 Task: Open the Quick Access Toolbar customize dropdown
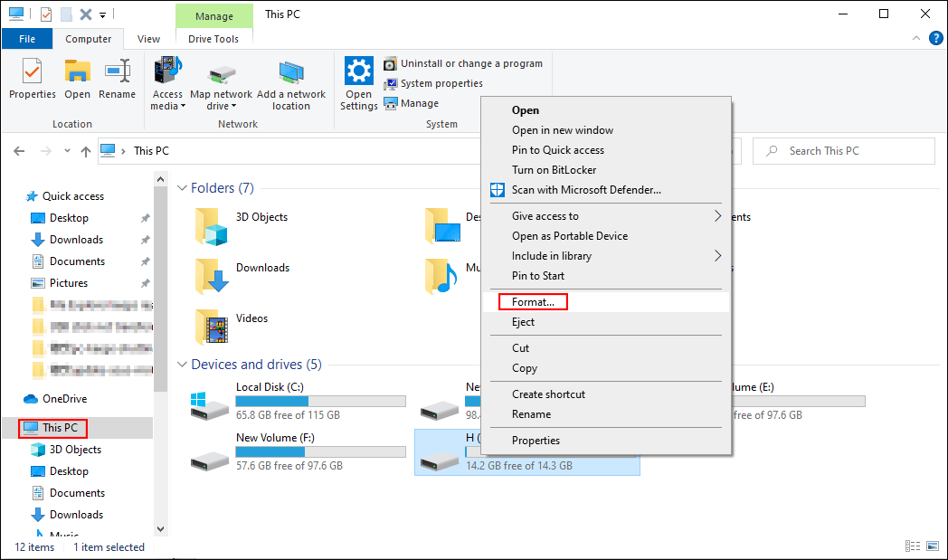(x=102, y=14)
